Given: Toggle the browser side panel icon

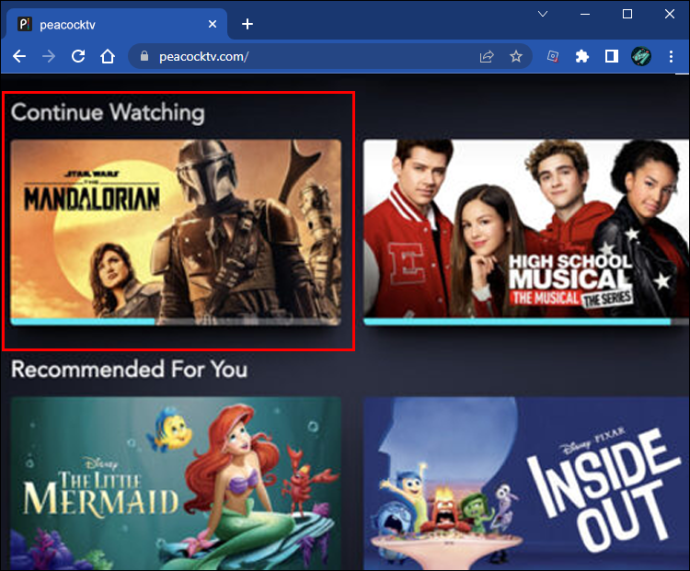Looking at the screenshot, I should click(611, 56).
